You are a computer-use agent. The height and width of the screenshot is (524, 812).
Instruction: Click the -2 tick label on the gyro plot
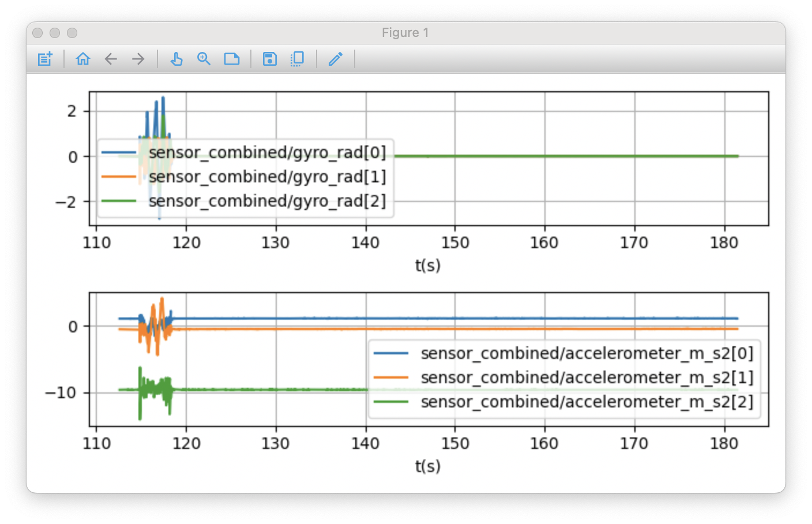[65, 202]
